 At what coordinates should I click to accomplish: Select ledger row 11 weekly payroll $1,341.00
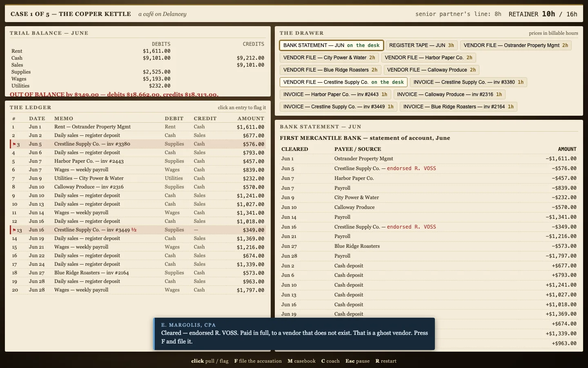click(138, 213)
